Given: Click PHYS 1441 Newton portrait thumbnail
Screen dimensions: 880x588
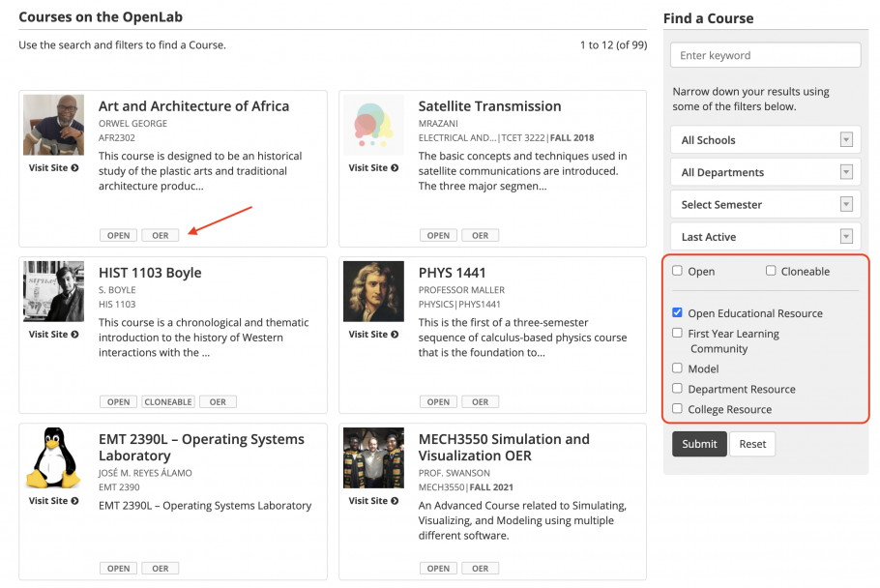Looking at the screenshot, I should click(x=374, y=291).
